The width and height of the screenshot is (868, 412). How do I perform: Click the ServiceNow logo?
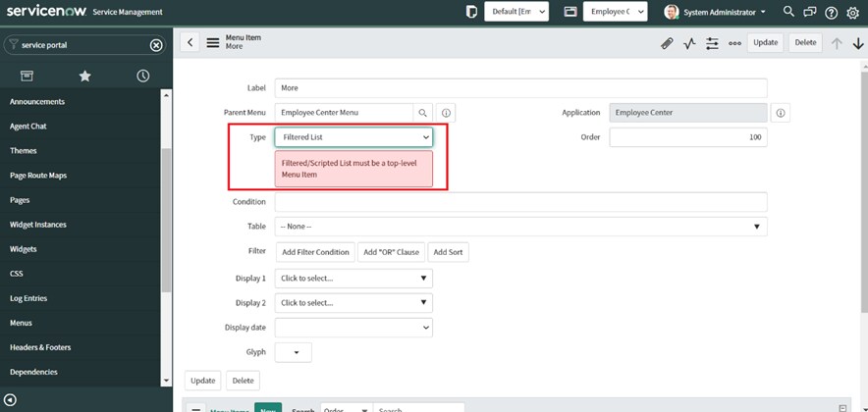[x=46, y=11]
